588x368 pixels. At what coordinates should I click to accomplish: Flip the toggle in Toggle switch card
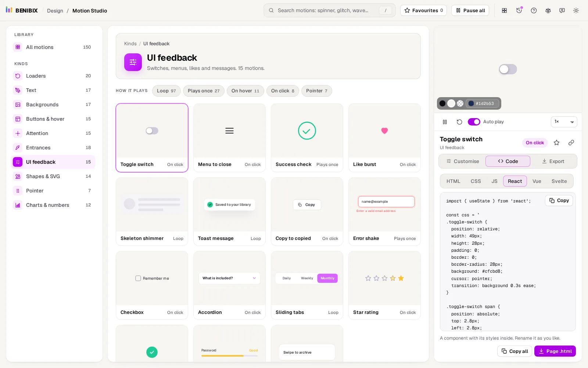[x=152, y=131]
